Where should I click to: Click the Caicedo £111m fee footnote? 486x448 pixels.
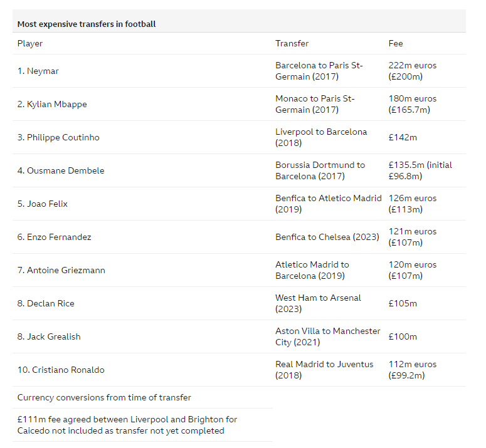click(127, 425)
